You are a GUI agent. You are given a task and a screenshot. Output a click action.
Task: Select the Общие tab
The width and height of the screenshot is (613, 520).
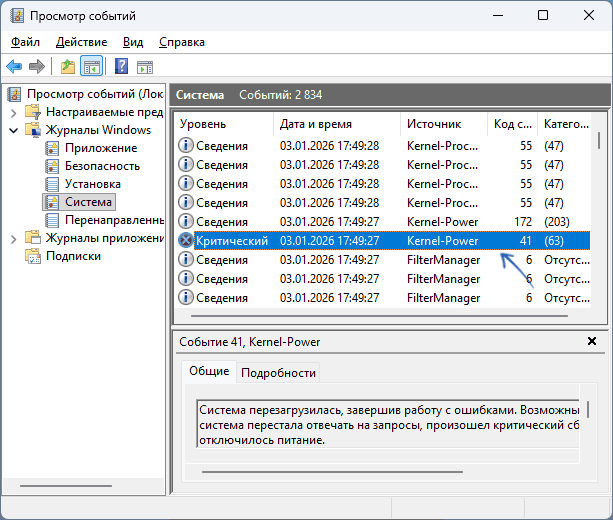pos(207,371)
